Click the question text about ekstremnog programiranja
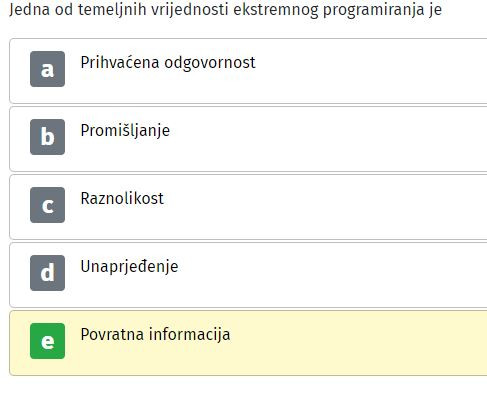The image size is (487, 412). pyautogui.click(x=226, y=10)
